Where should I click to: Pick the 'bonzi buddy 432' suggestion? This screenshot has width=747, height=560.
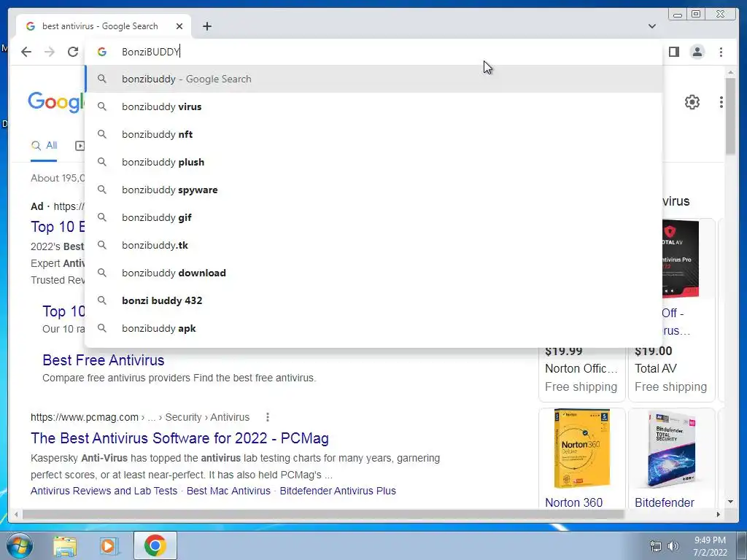click(x=373, y=300)
